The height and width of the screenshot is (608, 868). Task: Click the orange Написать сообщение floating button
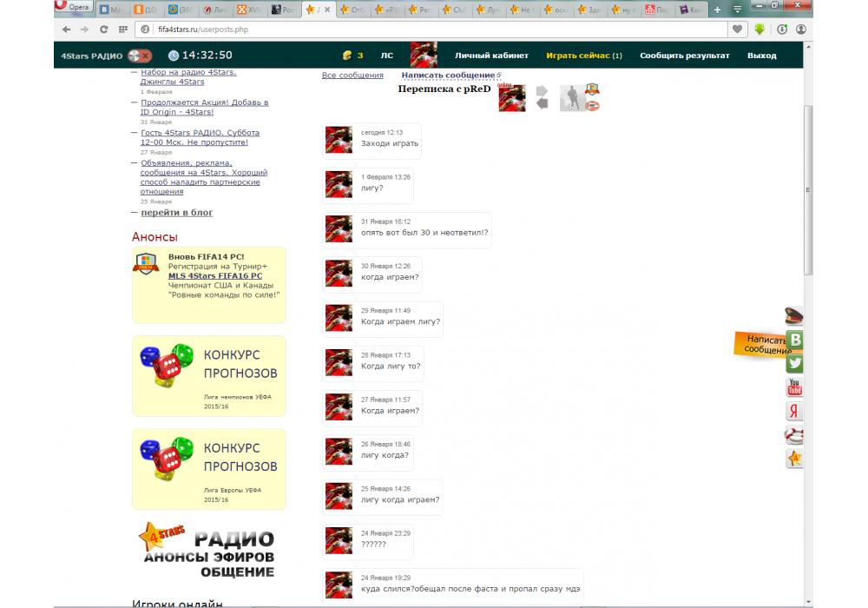coord(760,344)
